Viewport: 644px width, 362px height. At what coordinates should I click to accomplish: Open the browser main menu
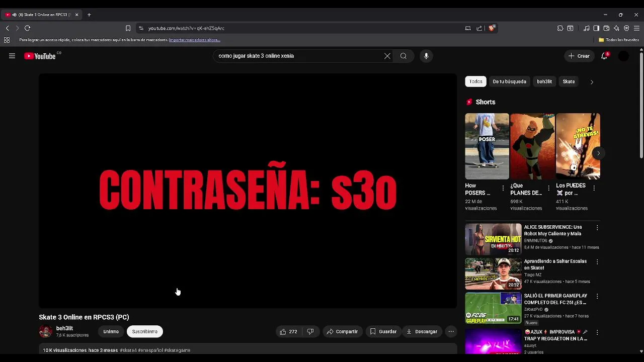tap(636, 28)
